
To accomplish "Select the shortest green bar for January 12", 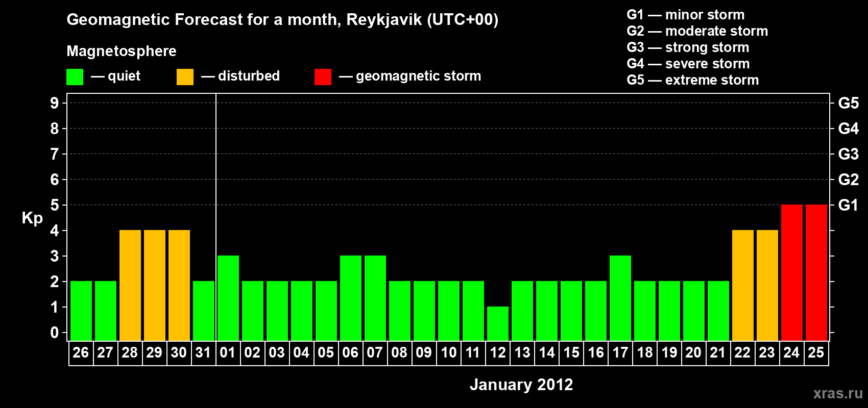I will [x=498, y=323].
